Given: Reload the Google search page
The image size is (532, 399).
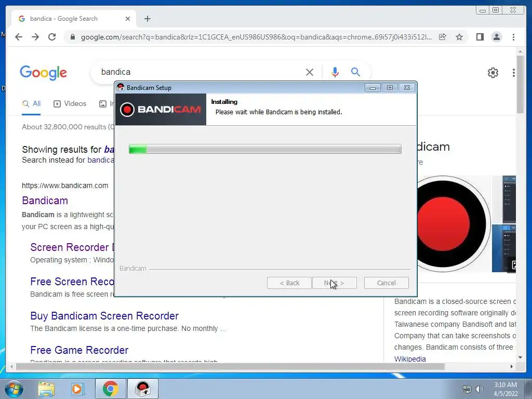Looking at the screenshot, I should [52, 37].
